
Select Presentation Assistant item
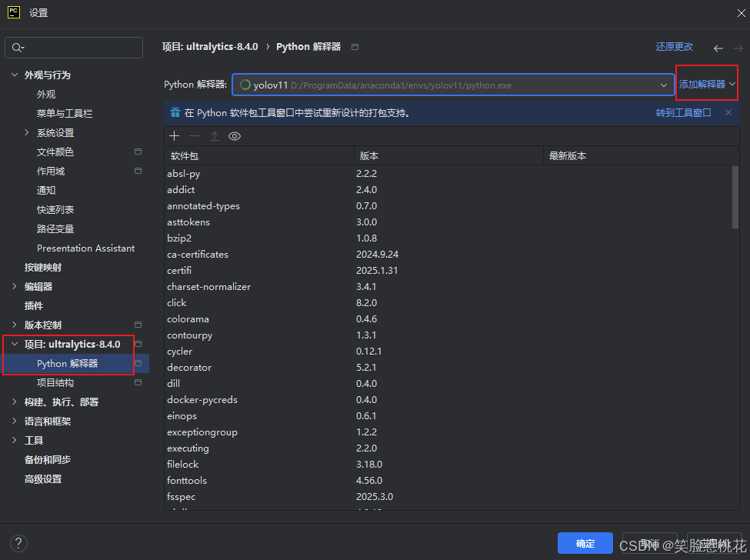[x=85, y=248]
